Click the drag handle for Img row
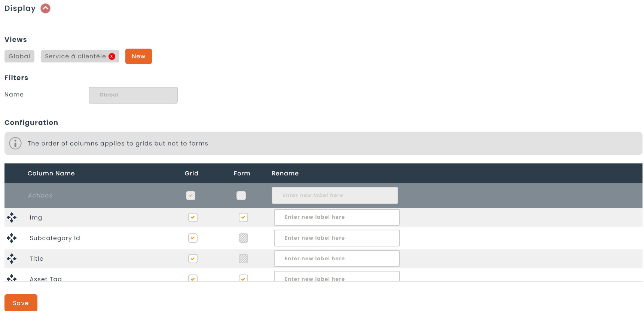Screen dimensions: 644x319 coord(12,217)
